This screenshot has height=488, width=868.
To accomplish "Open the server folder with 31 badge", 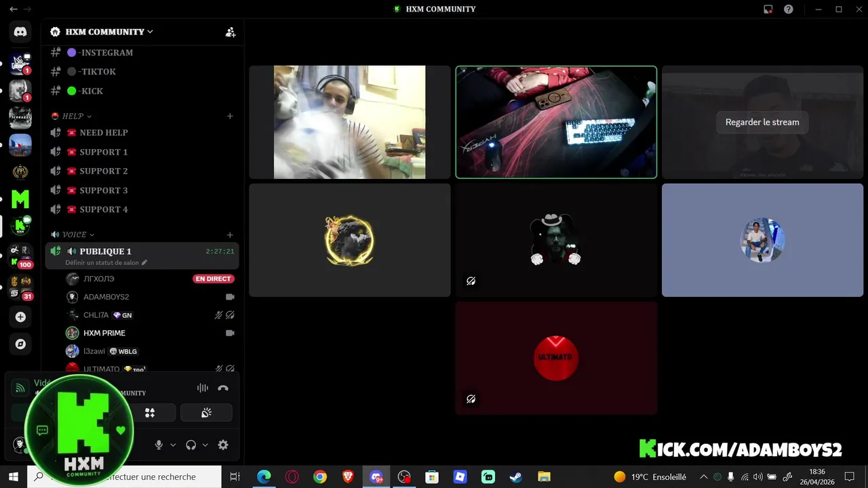I will pyautogui.click(x=20, y=287).
